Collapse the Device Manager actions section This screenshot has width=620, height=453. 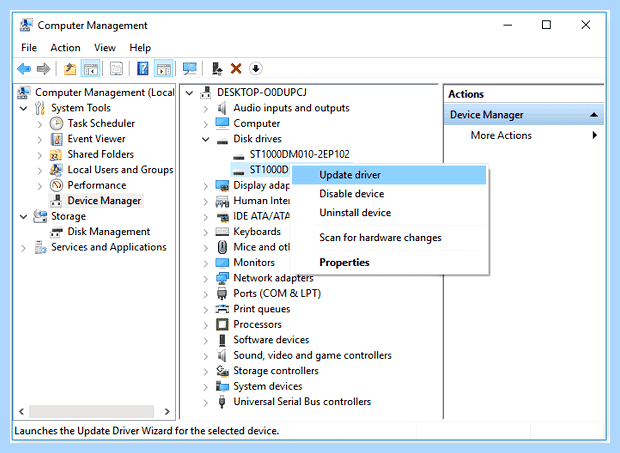tap(594, 115)
